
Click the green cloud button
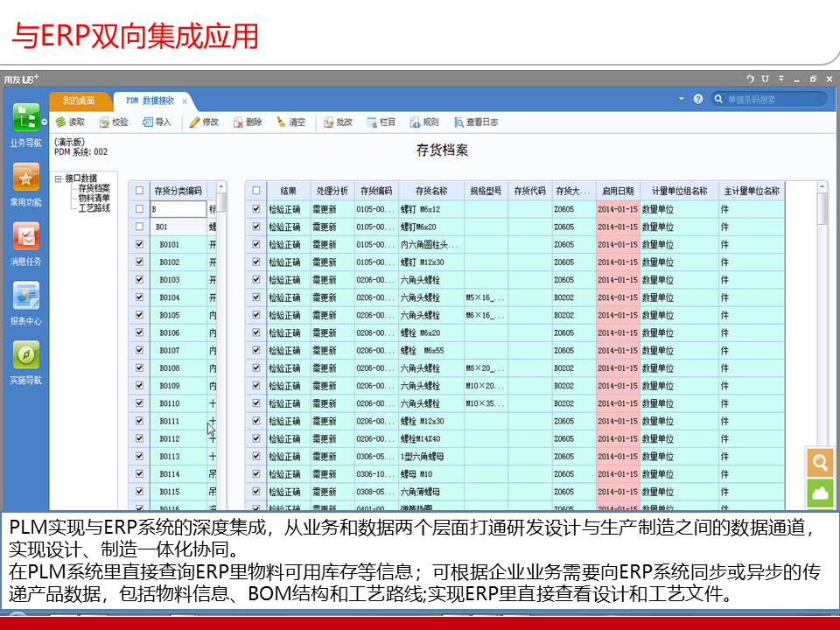(x=820, y=493)
